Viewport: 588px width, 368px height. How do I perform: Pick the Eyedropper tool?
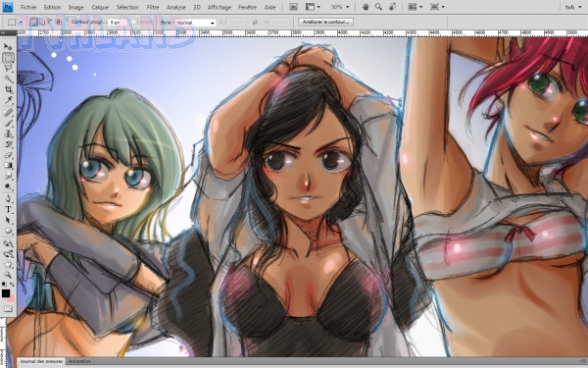click(x=8, y=100)
